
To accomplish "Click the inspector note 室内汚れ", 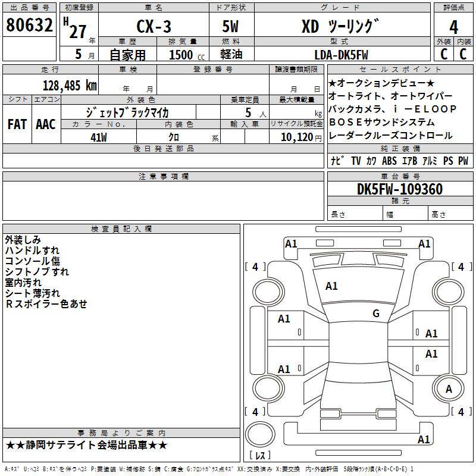I will coord(23,282).
